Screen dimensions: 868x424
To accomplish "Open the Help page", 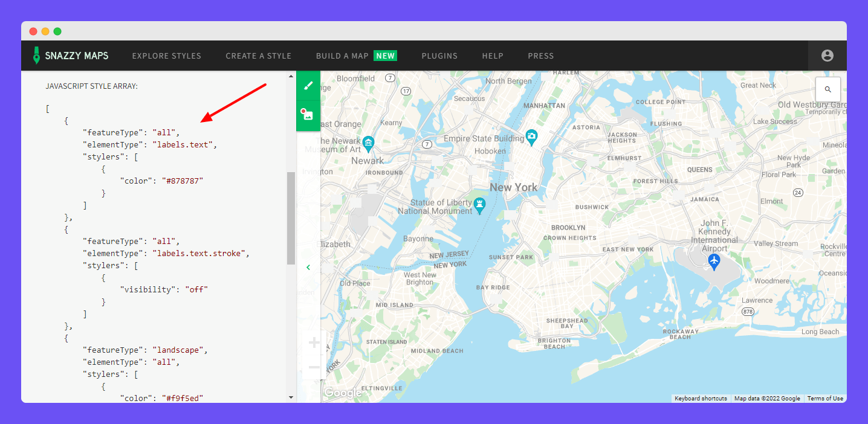I will [493, 56].
